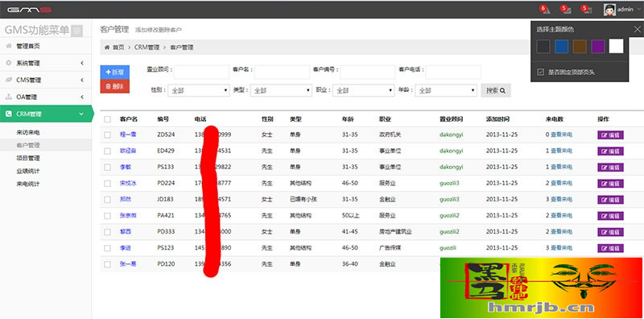The image size is (644, 319).
Task: Click 编辑 button for row PD224
Action: coord(610,184)
